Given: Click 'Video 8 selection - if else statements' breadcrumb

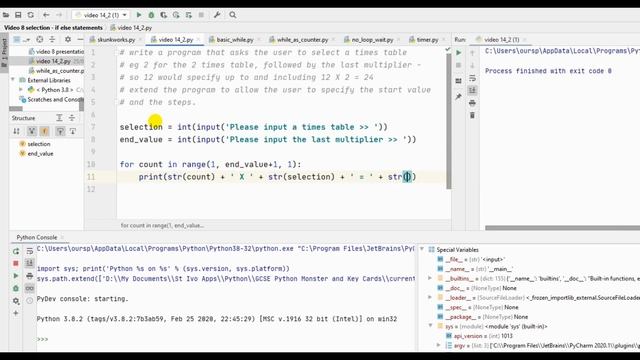Looking at the screenshot, I should coord(53,28).
